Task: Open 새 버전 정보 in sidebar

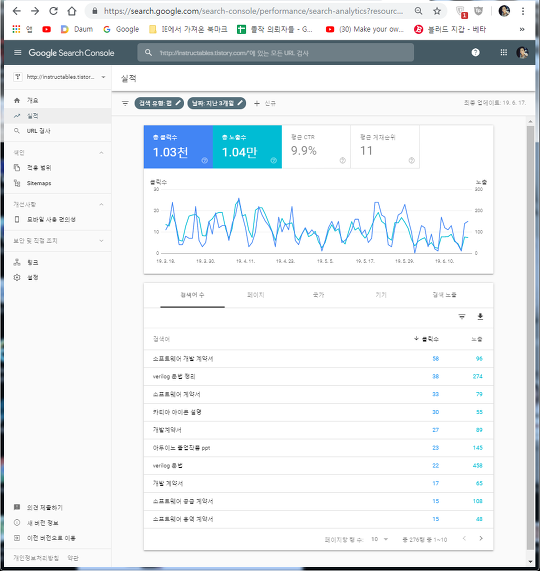Action: [x=58, y=523]
